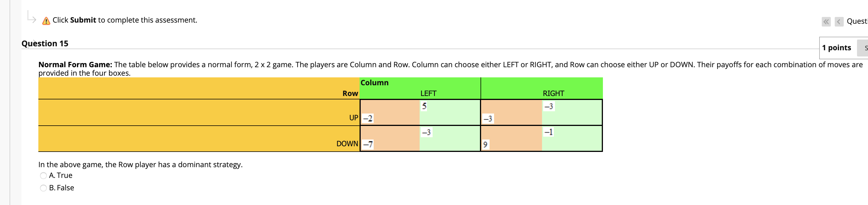
Task: Click the first-question double chevron icon
Action: [x=826, y=22]
